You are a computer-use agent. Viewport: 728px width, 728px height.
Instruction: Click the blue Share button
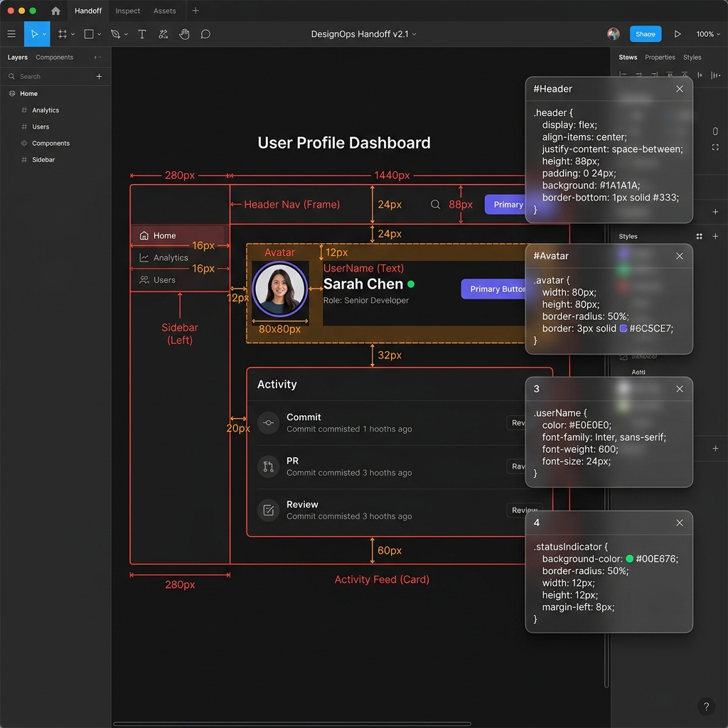point(645,34)
